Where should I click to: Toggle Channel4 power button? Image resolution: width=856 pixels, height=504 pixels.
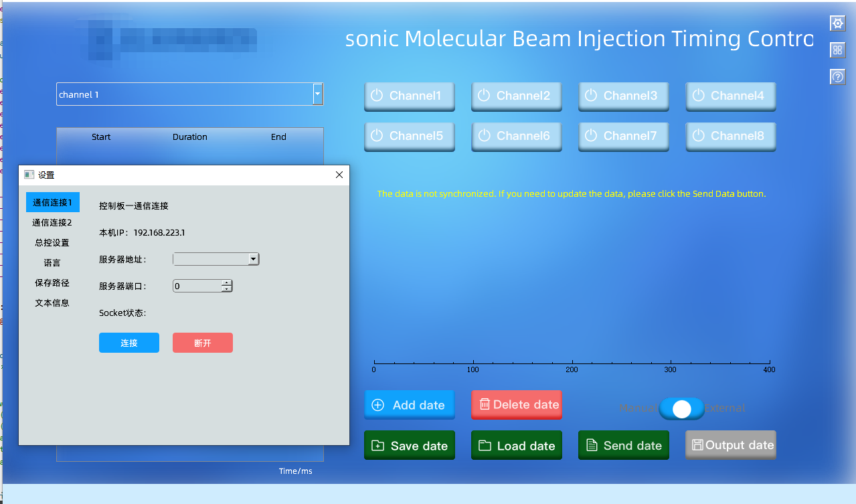(730, 96)
